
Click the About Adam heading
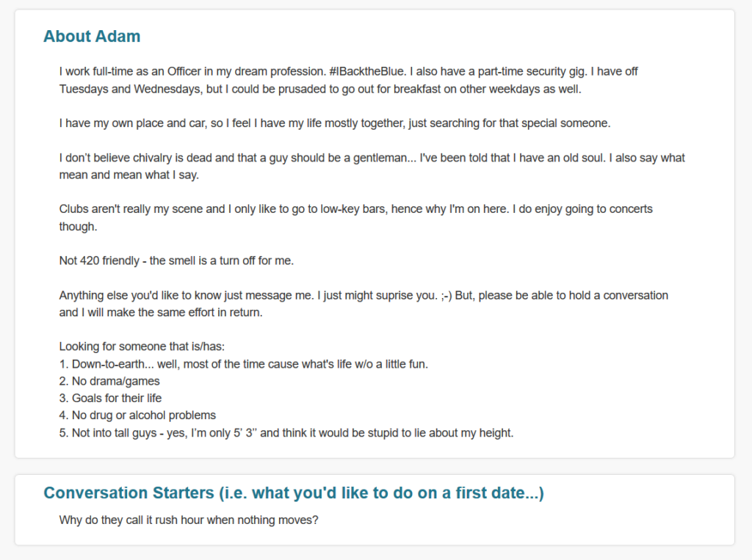click(x=92, y=37)
